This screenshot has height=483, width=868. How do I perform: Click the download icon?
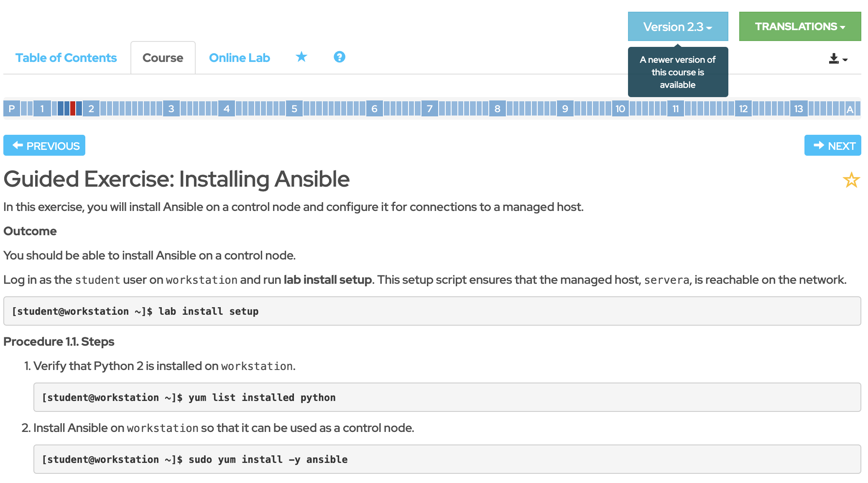(x=834, y=59)
